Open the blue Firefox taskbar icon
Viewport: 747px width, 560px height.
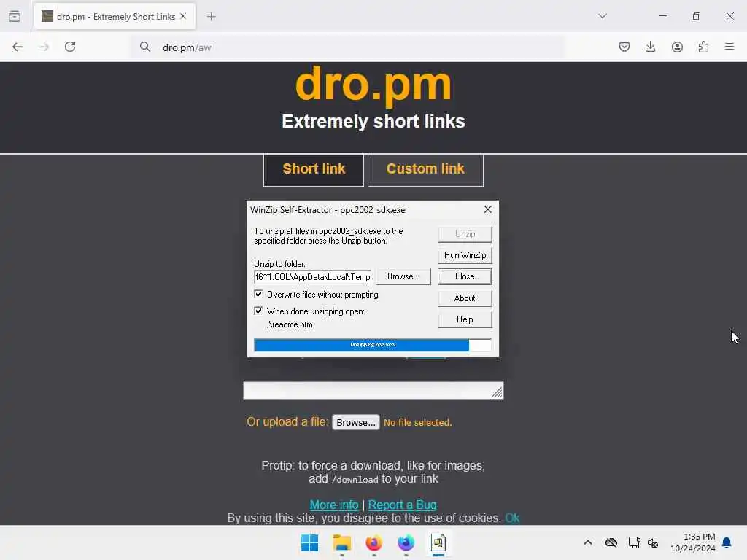click(406, 542)
